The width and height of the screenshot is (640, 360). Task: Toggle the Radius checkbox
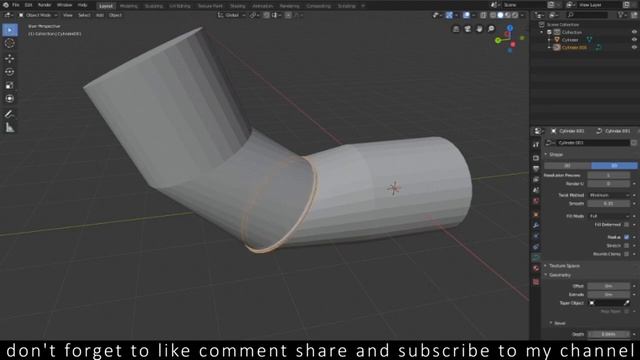pos(627,237)
